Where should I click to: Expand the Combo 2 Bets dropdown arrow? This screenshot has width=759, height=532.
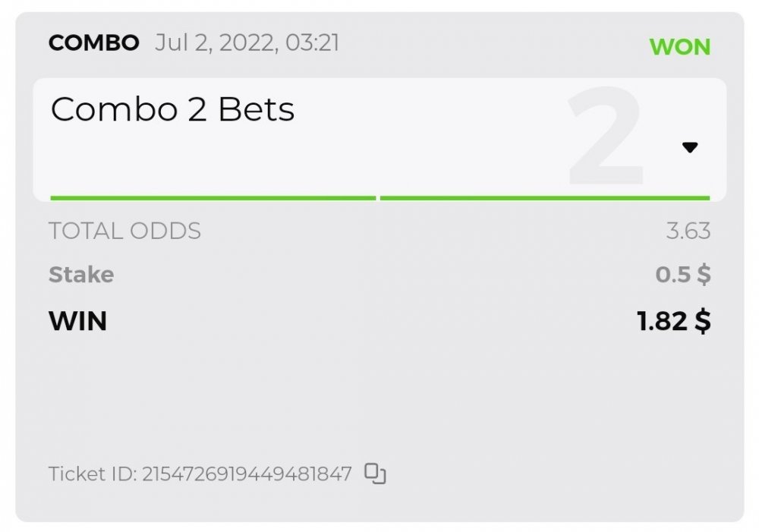689,148
